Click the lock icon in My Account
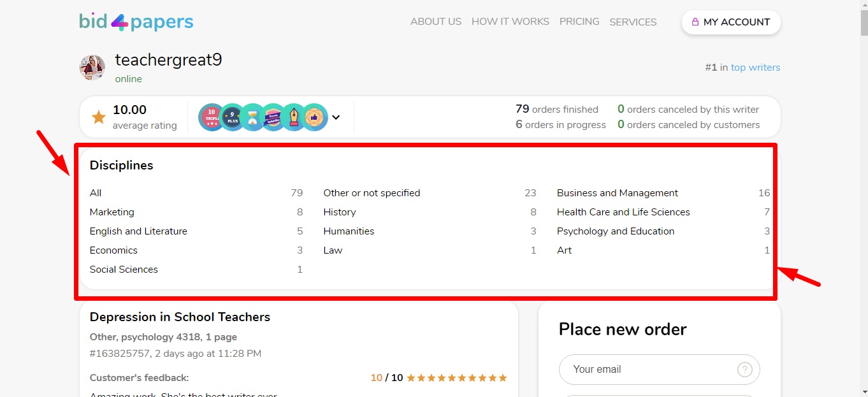 (x=695, y=22)
